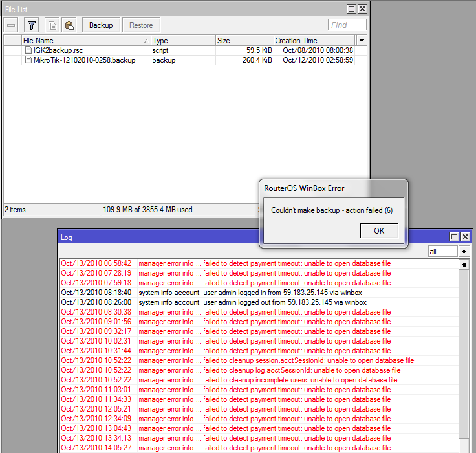Select the Oct/13/2010 06:58:42 log entry
Viewport: 476px width, 453px height.
[x=259, y=263]
